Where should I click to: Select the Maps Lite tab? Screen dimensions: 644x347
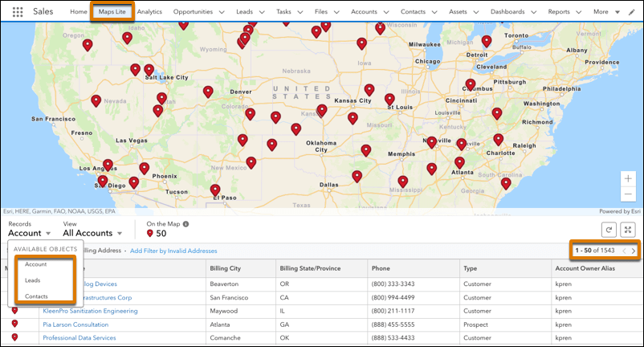112,12
